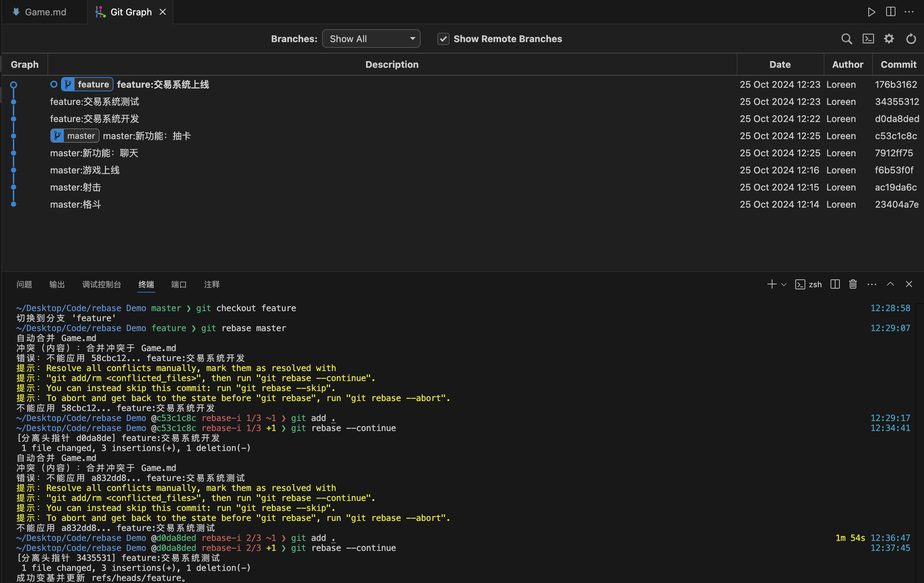Open the 输出 panel tab
The width and height of the screenshot is (924, 583).
(57, 284)
